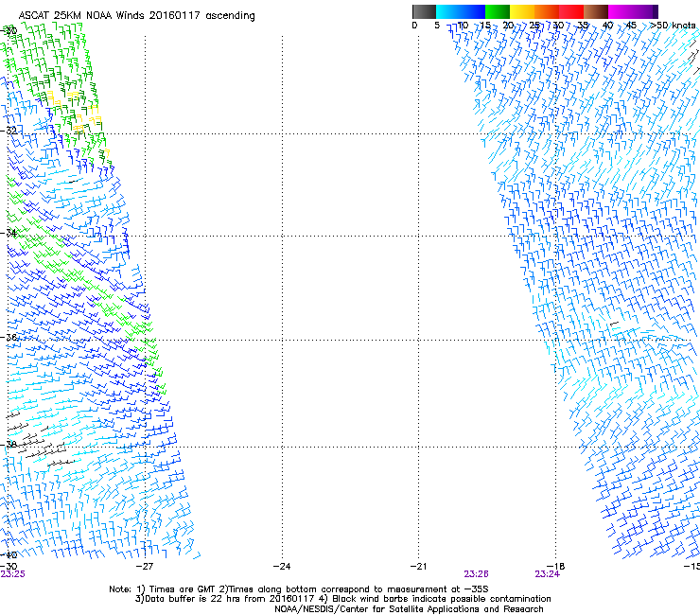Click the cyan-to-blue 5-15 knots color segment
700x615 pixels.
(x=461, y=11)
